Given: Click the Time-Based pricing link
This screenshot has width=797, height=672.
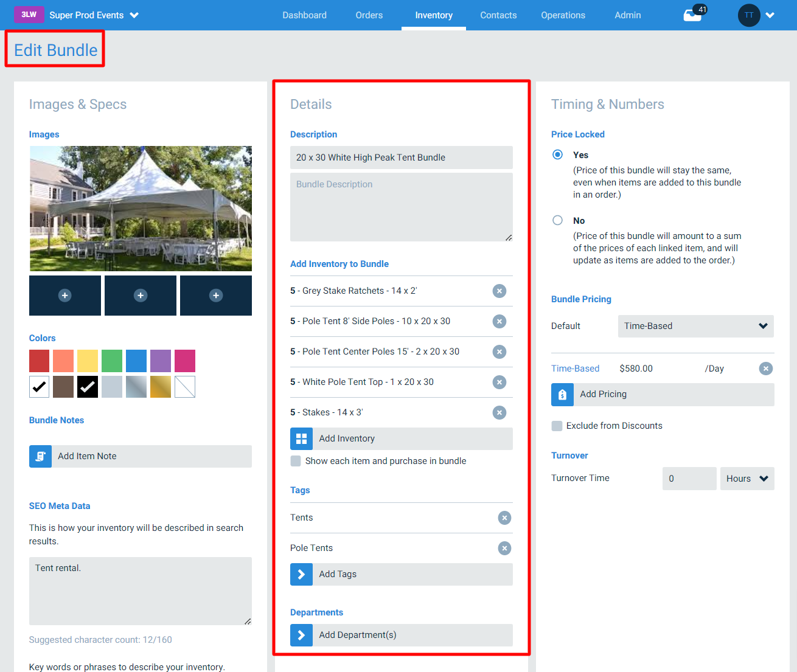Looking at the screenshot, I should coord(575,369).
